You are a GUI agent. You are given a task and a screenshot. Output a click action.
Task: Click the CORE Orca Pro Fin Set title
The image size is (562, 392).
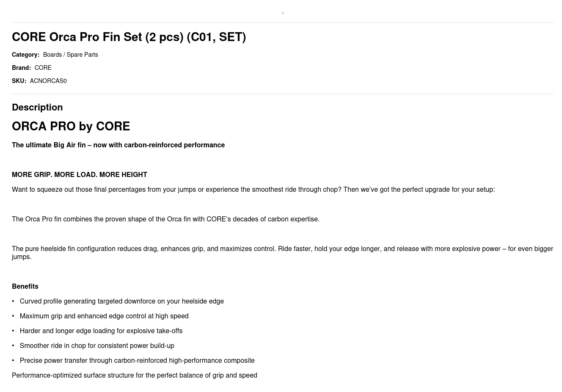point(129,37)
